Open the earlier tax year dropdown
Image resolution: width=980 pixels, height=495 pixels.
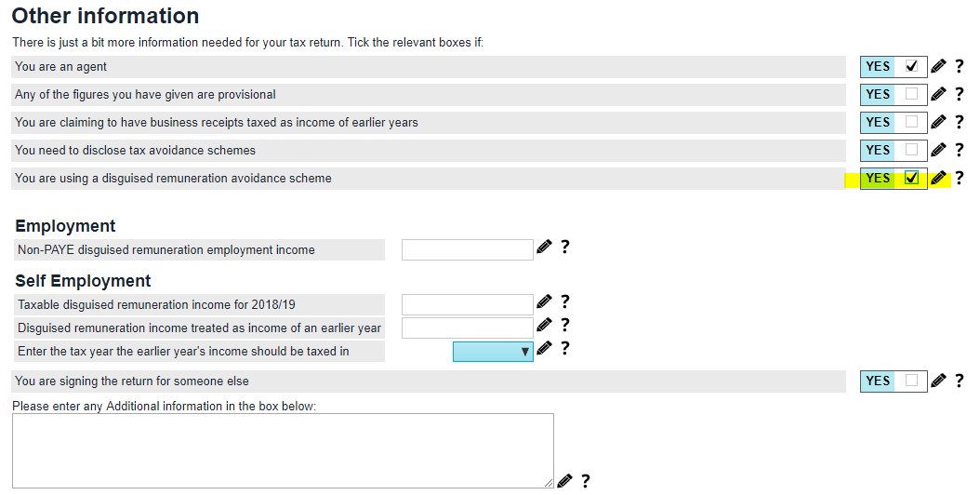(493, 351)
